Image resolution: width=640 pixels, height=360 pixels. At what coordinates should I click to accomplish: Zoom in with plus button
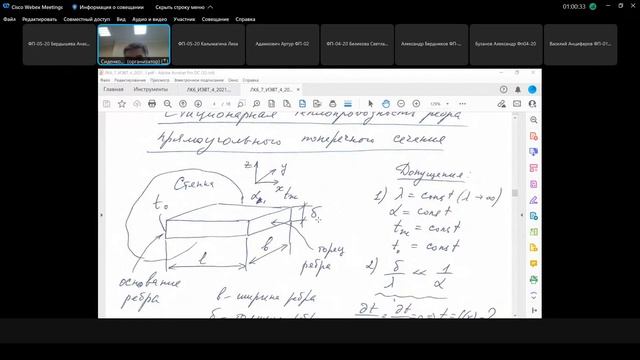tap(416, 104)
